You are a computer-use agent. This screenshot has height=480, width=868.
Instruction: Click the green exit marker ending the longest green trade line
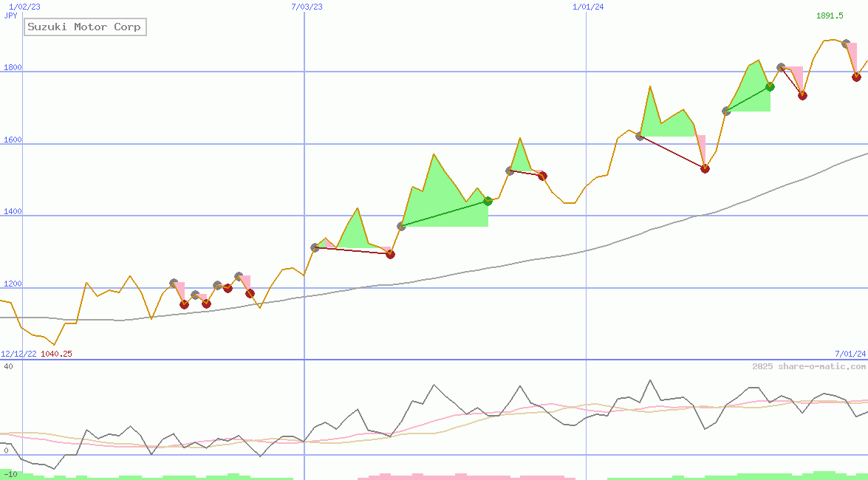pyautogui.click(x=488, y=201)
